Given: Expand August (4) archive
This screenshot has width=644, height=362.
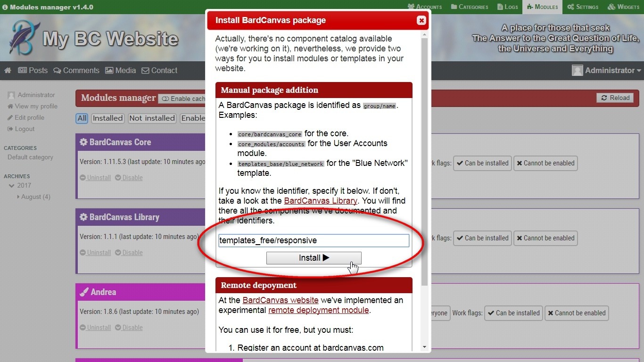Looking at the screenshot, I should 33,197.
